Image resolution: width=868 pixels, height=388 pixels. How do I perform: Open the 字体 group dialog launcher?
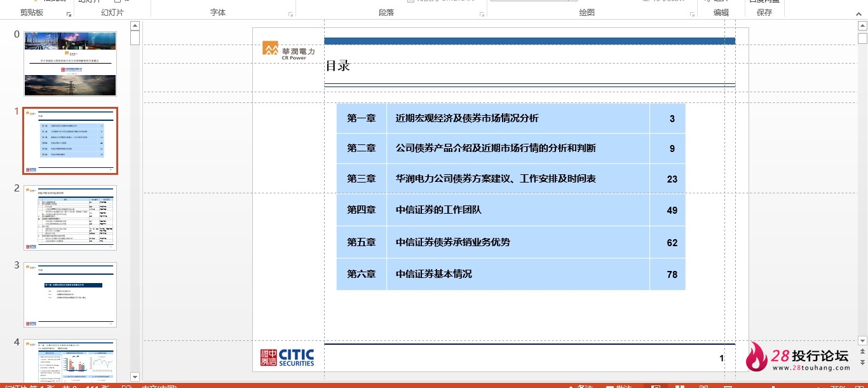click(x=291, y=14)
